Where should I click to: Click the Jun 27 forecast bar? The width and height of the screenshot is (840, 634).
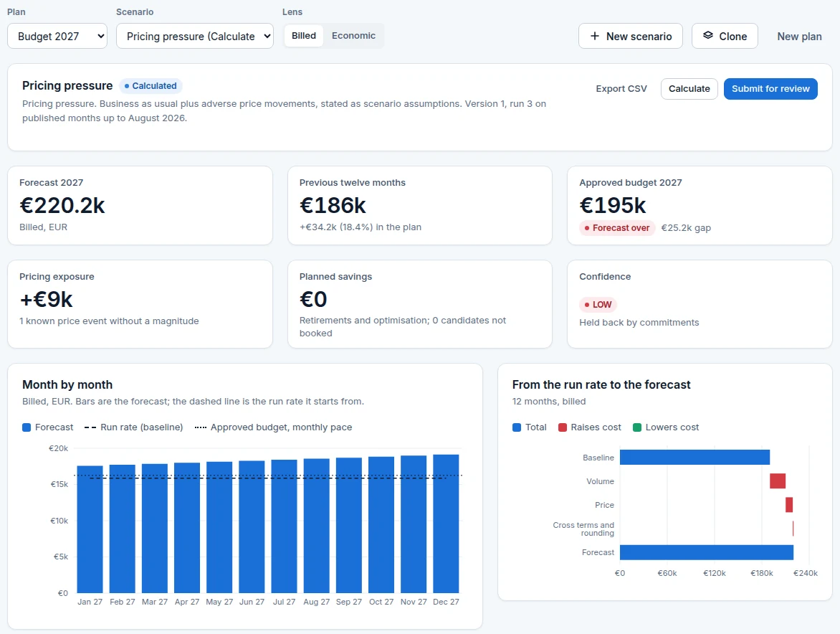pos(252,527)
